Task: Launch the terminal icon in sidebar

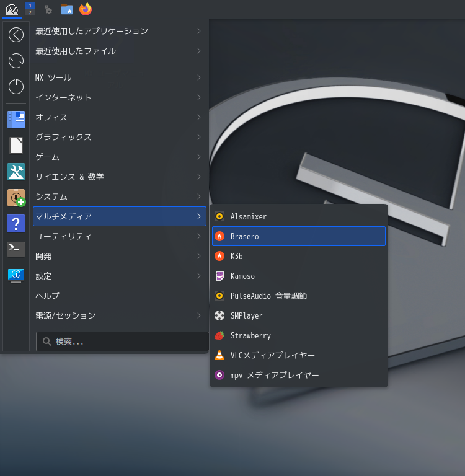Action: click(16, 249)
